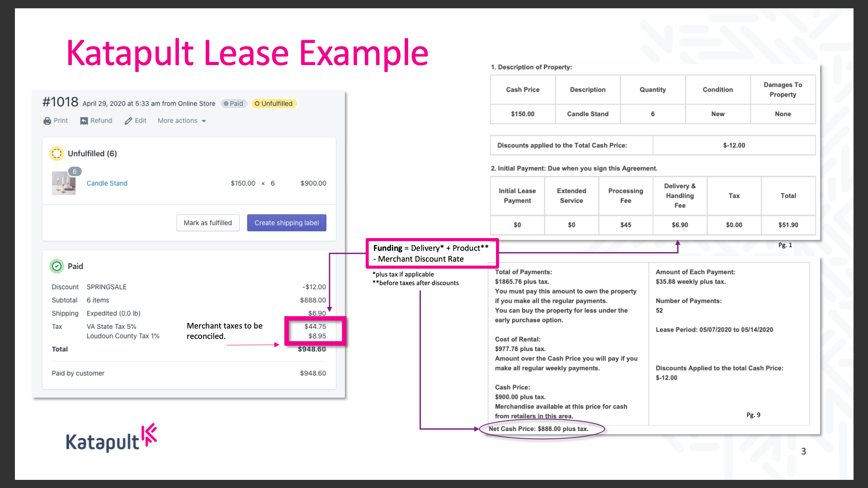Click the Net Cash Price $888.00 text
The image size is (868, 488).
click(538, 429)
